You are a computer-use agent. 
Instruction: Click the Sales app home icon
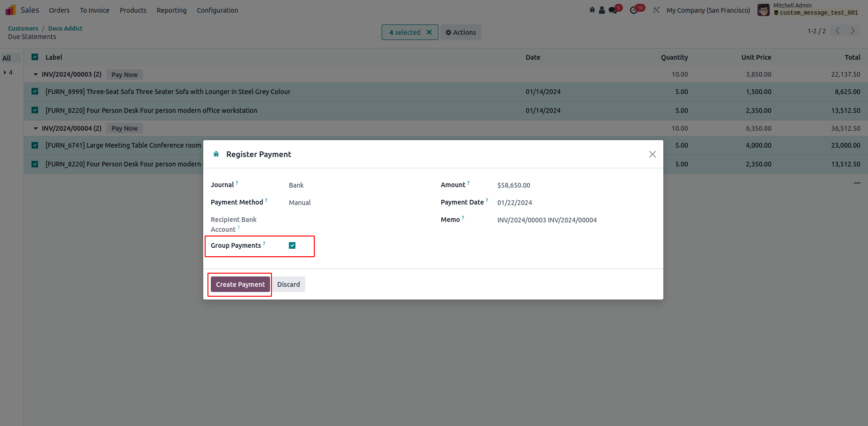point(11,10)
